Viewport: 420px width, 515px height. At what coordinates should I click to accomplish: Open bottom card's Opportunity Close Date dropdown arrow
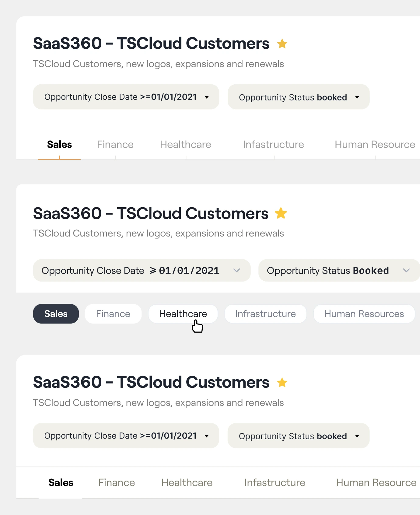coord(207,436)
